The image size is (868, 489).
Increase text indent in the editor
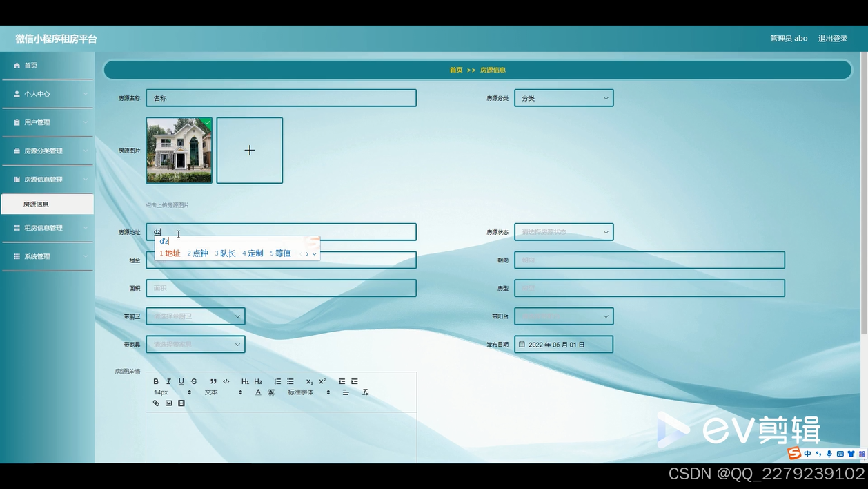click(x=355, y=381)
